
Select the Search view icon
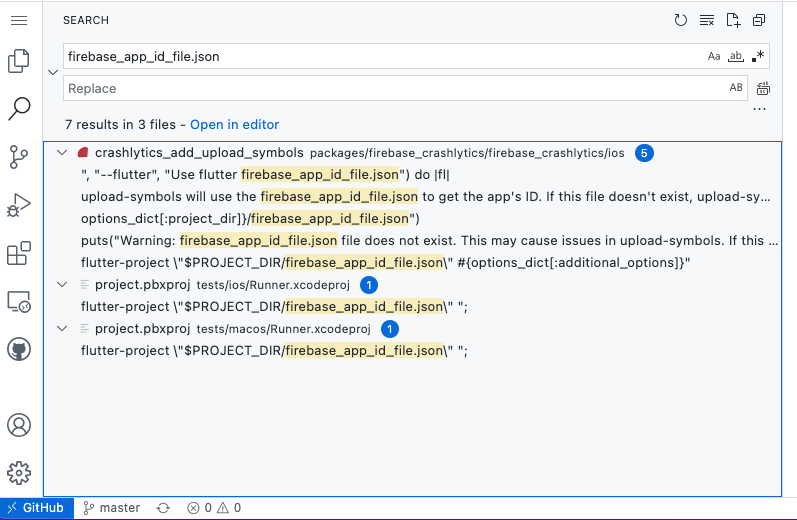pyautogui.click(x=19, y=108)
